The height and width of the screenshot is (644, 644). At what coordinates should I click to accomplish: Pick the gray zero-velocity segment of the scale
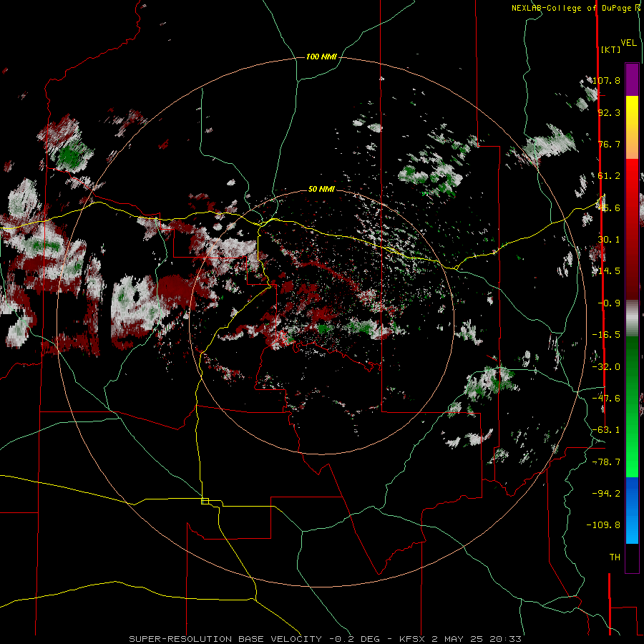632,318
